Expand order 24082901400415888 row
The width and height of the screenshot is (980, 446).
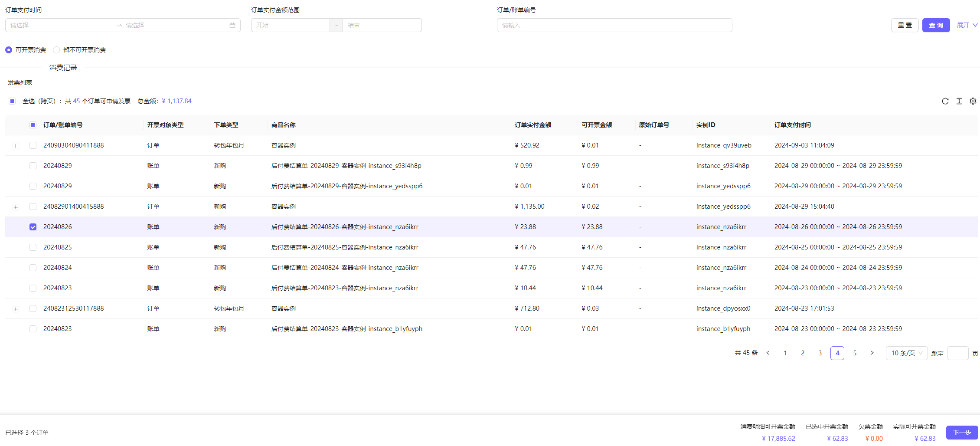[x=16, y=207]
